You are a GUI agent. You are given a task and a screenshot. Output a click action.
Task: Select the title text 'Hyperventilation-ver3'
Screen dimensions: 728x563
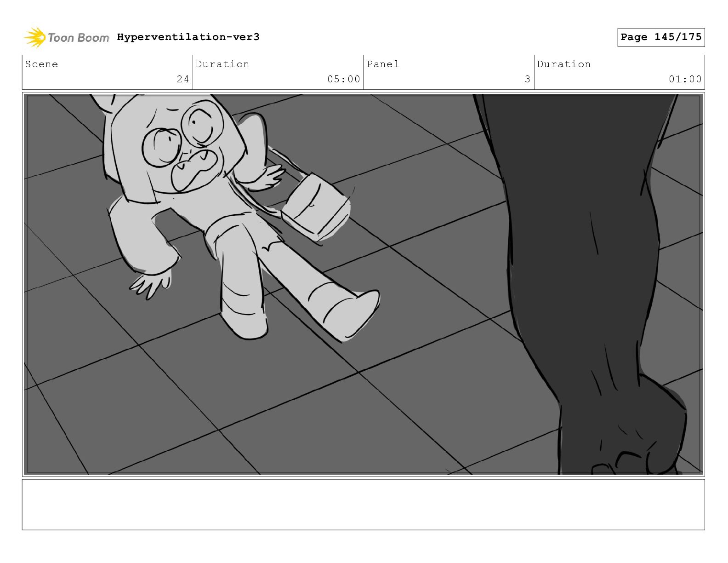click(188, 37)
